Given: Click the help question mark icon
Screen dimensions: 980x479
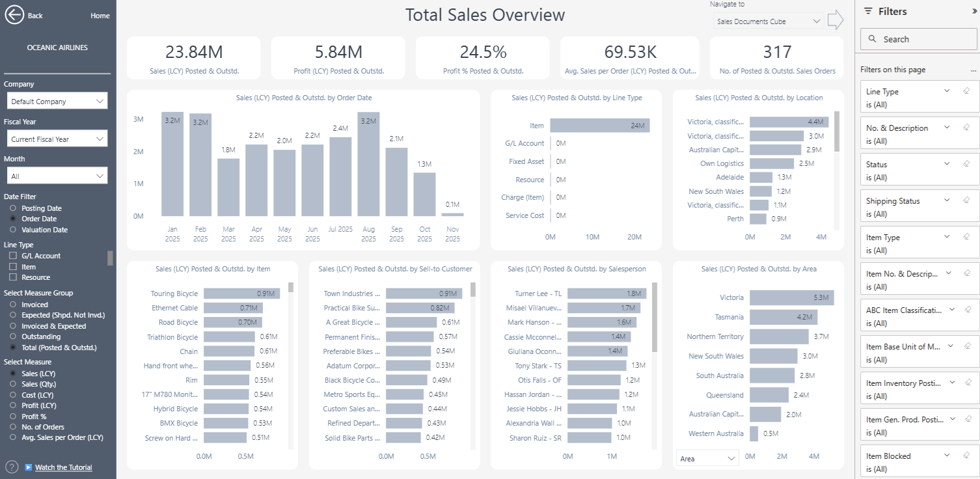Looking at the screenshot, I should click(12, 467).
